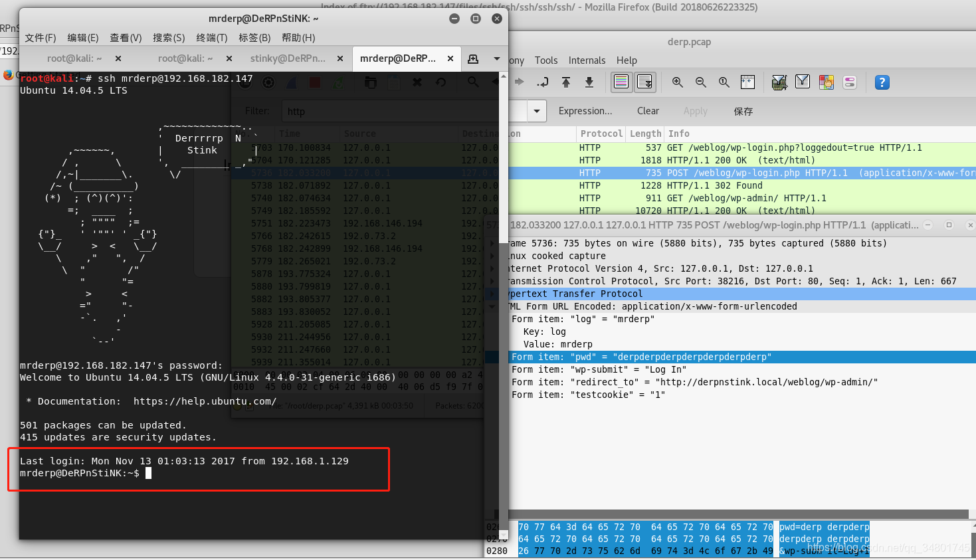
Task: Jump to first packet in Wireshark
Action: point(566,82)
